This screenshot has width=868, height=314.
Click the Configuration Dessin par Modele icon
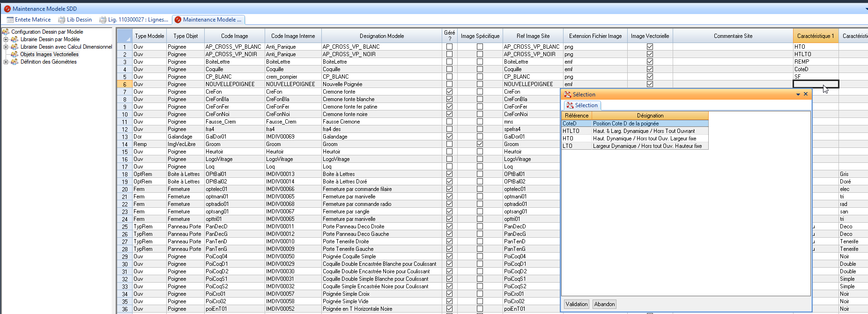[x=6, y=32]
